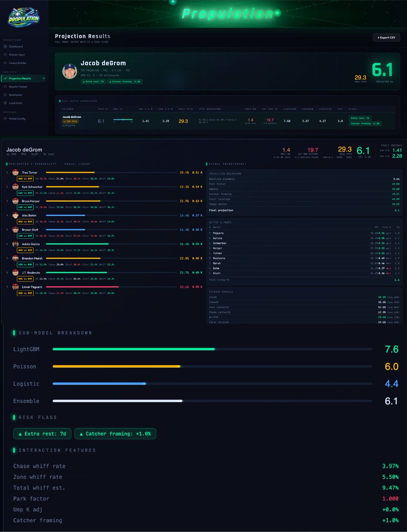Click Llover Peguero's K probability bar
Image resolution: width=407 pixels, height=532 pixels.
click(111, 287)
